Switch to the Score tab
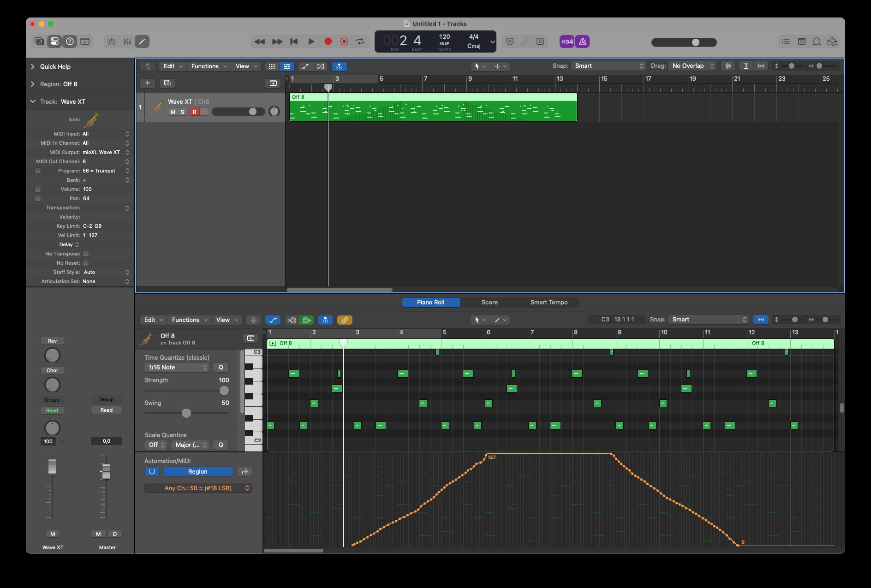The height and width of the screenshot is (588, 871). point(489,303)
